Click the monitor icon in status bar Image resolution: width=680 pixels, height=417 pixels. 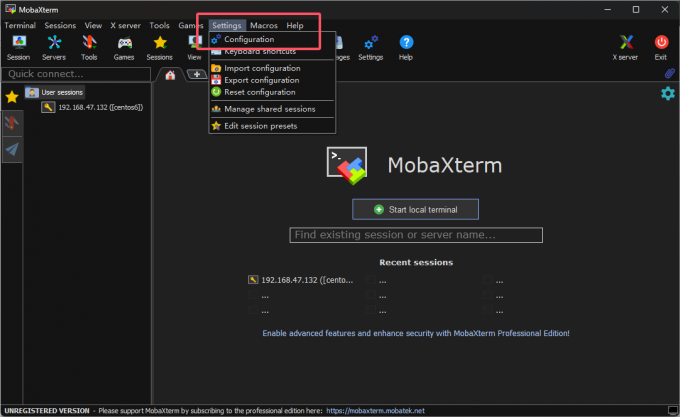click(x=673, y=410)
